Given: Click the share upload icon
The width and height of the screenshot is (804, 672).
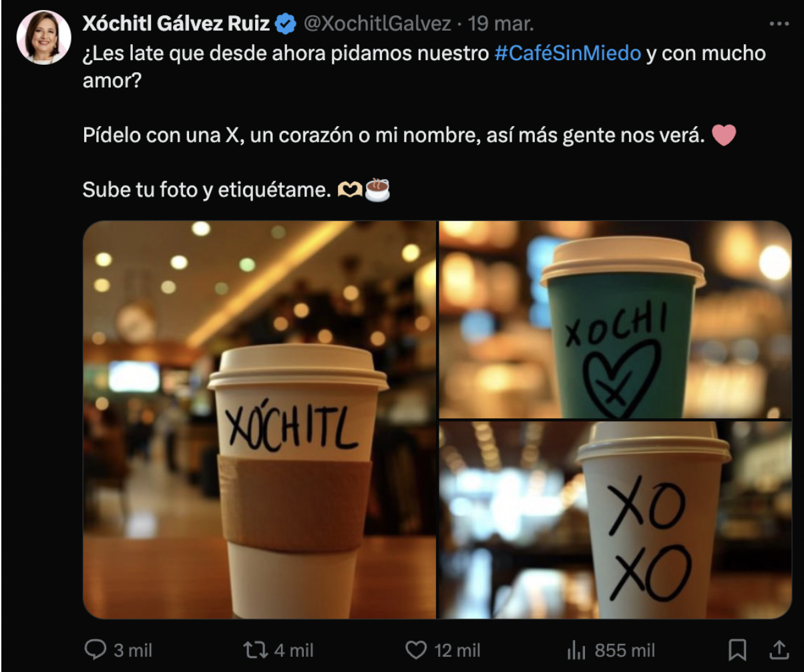Looking at the screenshot, I should pyautogui.click(x=779, y=649).
